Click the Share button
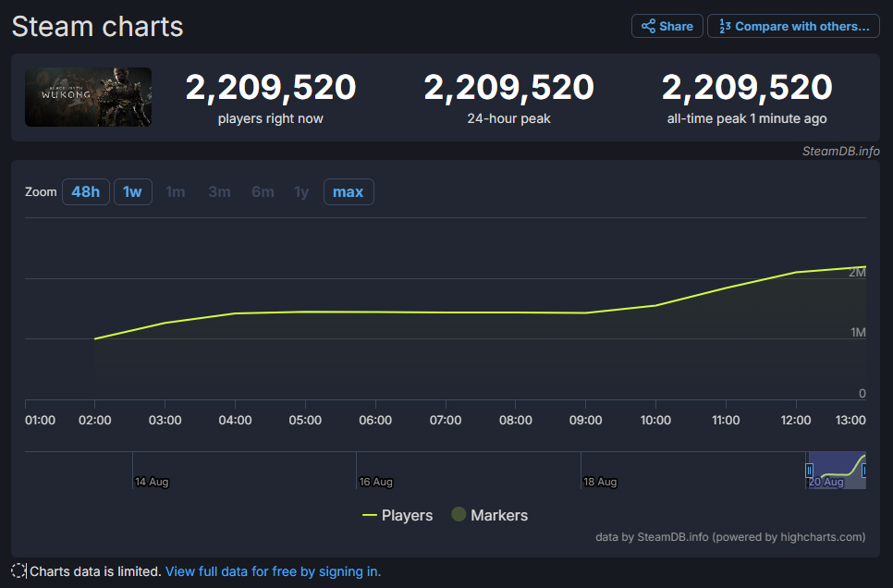The width and height of the screenshot is (893, 588). pos(667,26)
